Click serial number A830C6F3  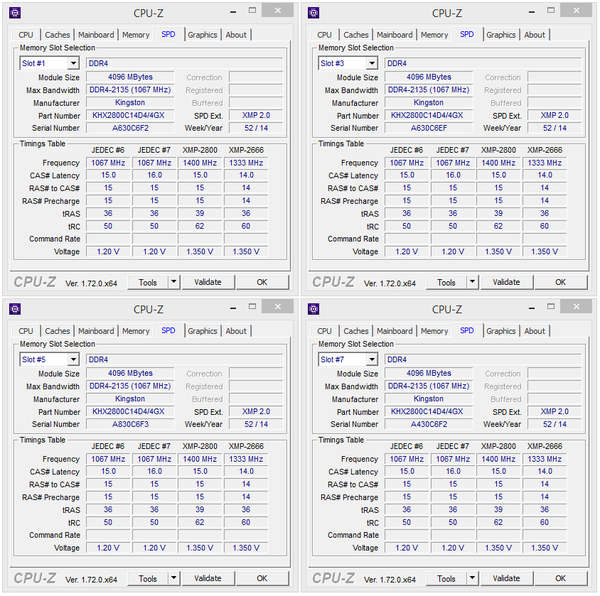pyautogui.click(x=130, y=424)
